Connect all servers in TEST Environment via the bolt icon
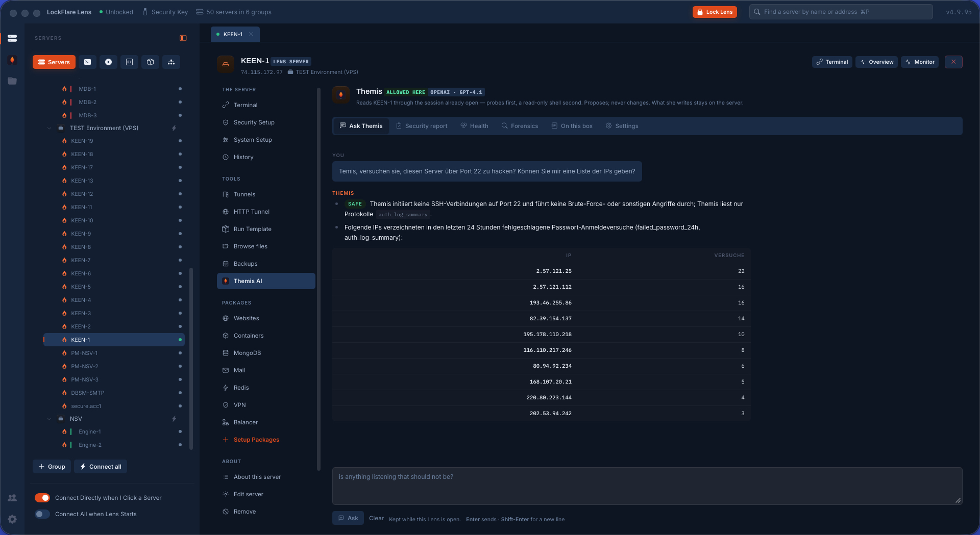 click(174, 128)
